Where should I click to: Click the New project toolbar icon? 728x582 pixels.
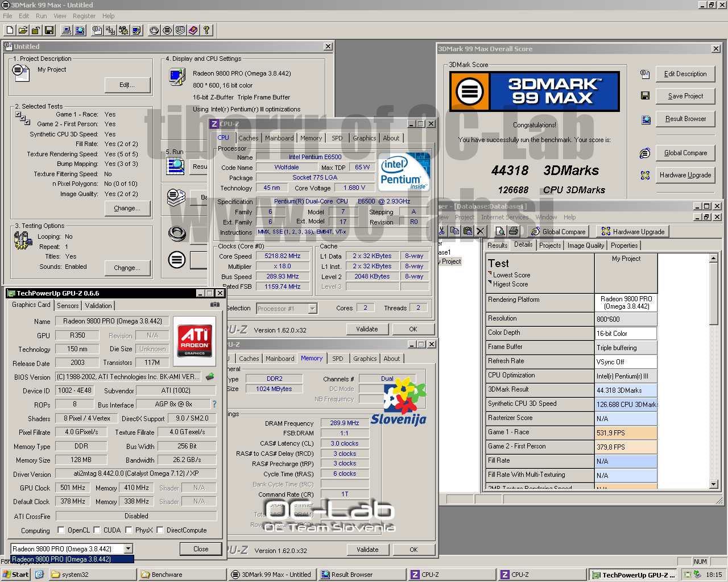pyautogui.click(x=10, y=30)
